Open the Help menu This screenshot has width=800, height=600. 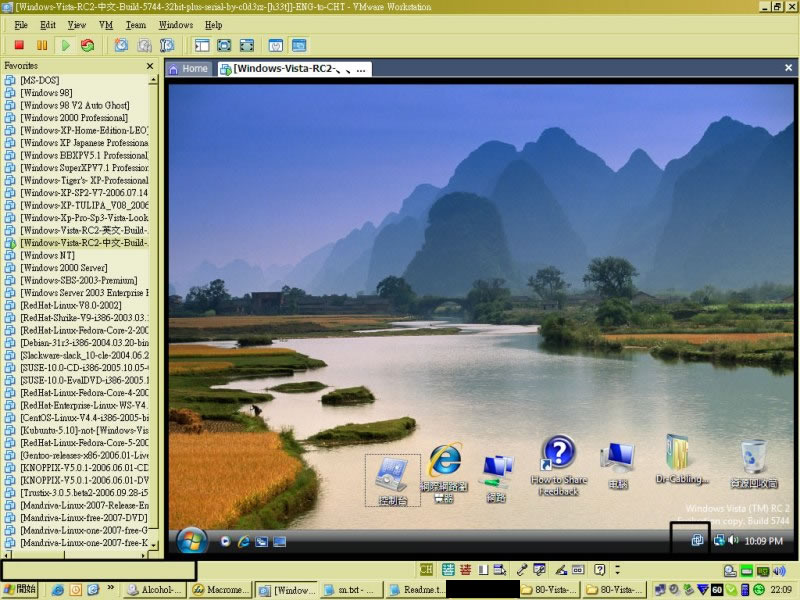pos(213,25)
